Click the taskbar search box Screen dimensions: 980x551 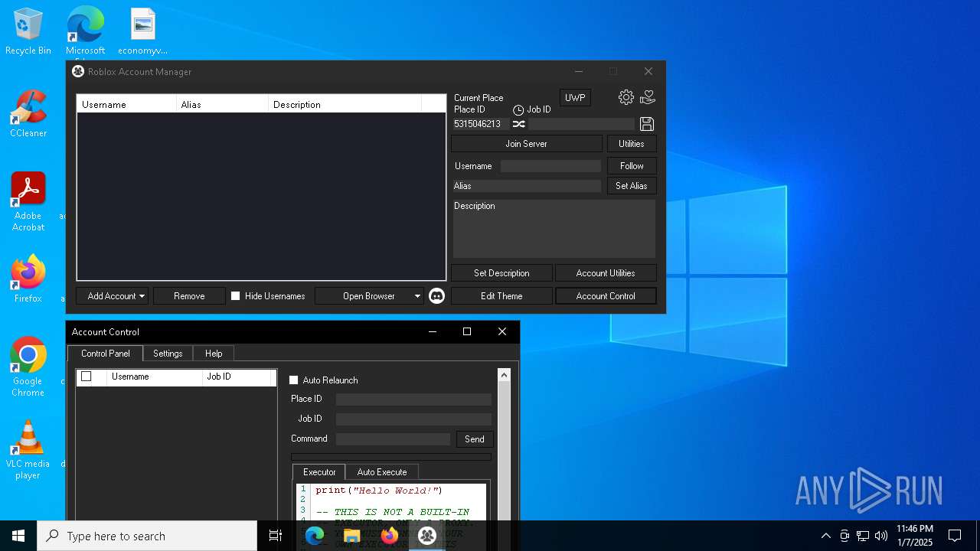pos(147,536)
